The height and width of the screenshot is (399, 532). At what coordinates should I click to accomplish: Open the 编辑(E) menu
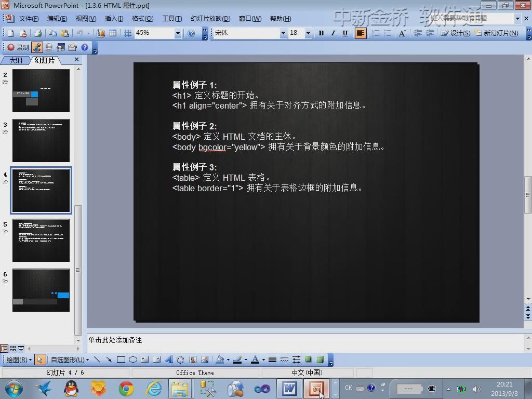click(x=57, y=19)
